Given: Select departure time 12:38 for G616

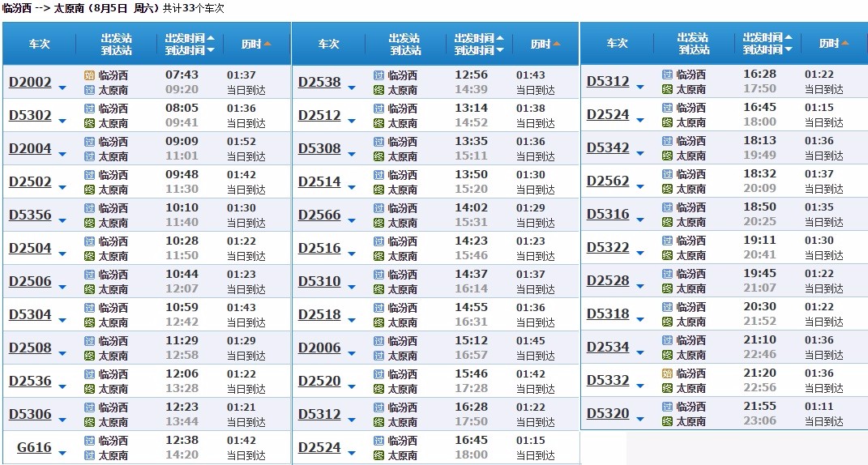Looking at the screenshot, I should pos(182,440).
